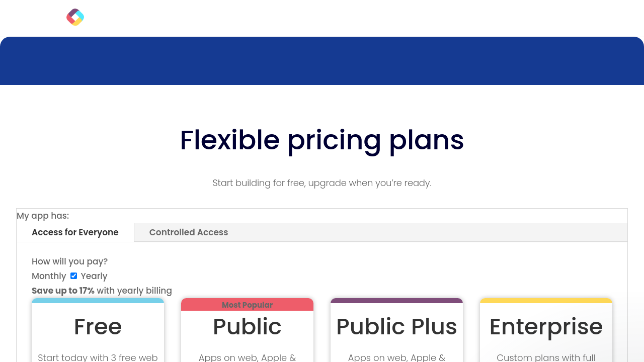The width and height of the screenshot is (644, 362).
Task: Select the Monthly billing label
Action: [49, 276]
